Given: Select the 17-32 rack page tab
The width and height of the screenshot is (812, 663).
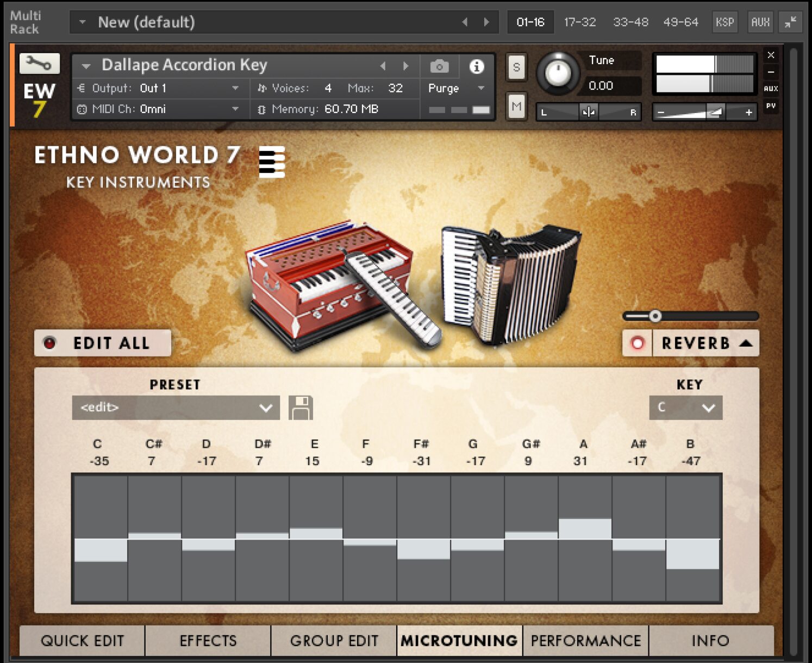Looking at the screenshot, I should [579, 22].
